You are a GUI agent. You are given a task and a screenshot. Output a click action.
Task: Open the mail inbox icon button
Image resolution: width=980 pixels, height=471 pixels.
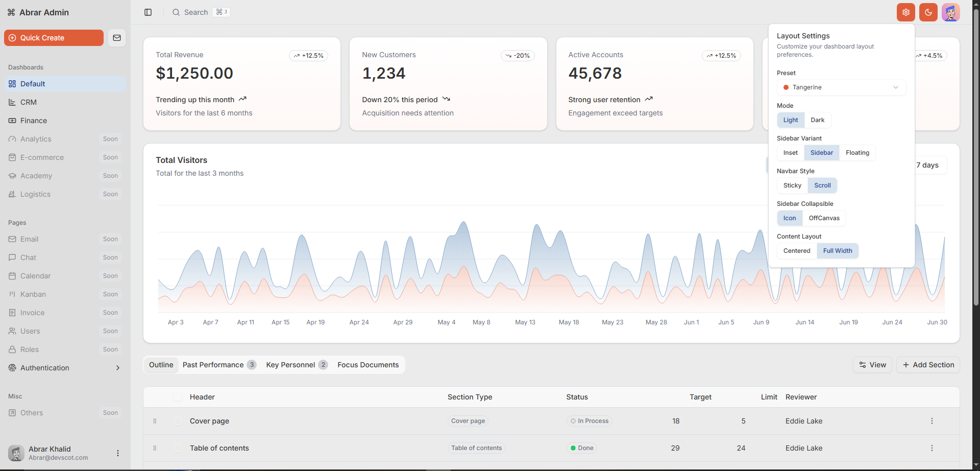(117, 38)
